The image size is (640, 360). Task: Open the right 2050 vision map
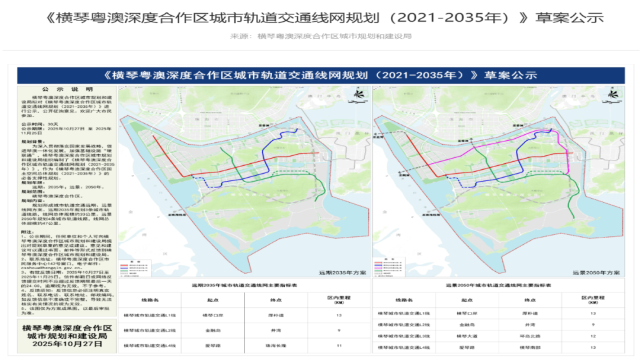498,181
